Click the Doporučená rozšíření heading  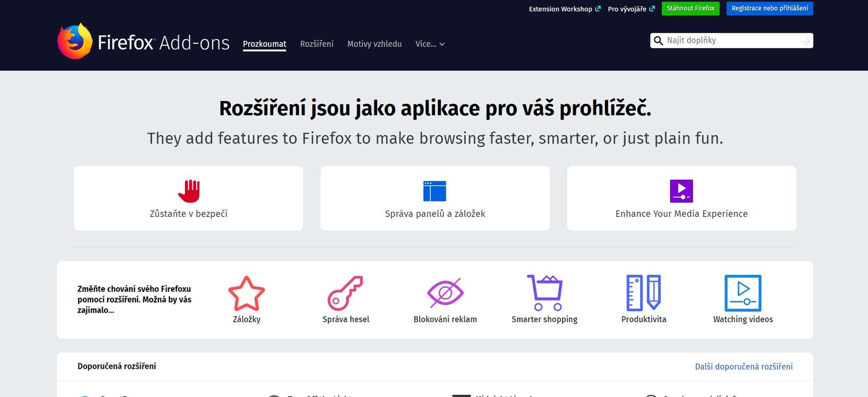pos(117,366)
